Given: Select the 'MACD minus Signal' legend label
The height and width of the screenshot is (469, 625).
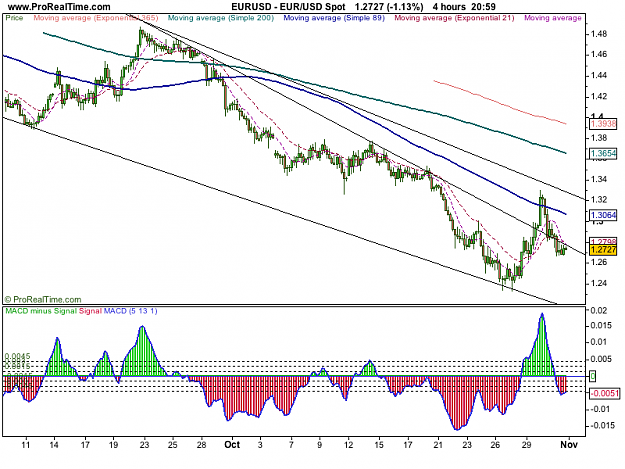Looking at the screenshot, I should [x=41, y=311].
